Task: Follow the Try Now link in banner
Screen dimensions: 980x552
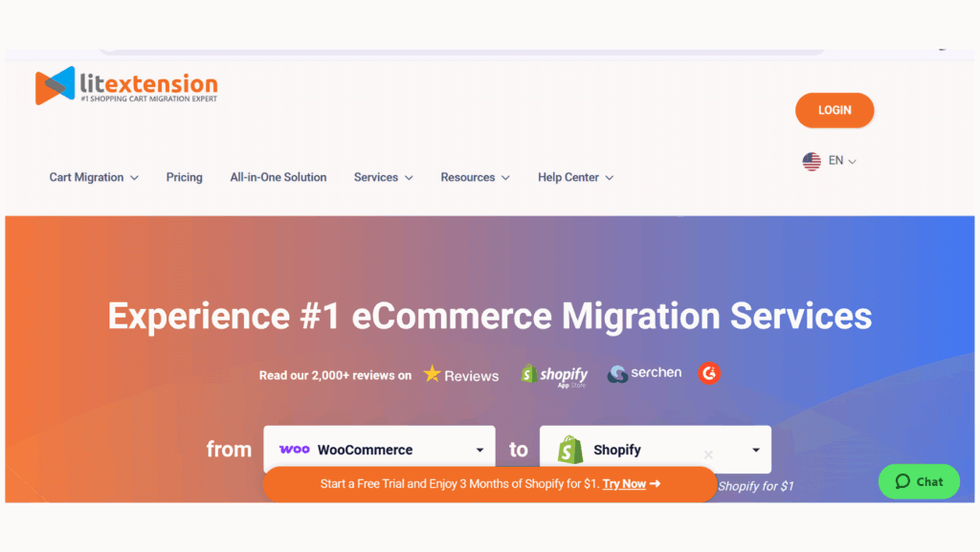Action: 630,484
